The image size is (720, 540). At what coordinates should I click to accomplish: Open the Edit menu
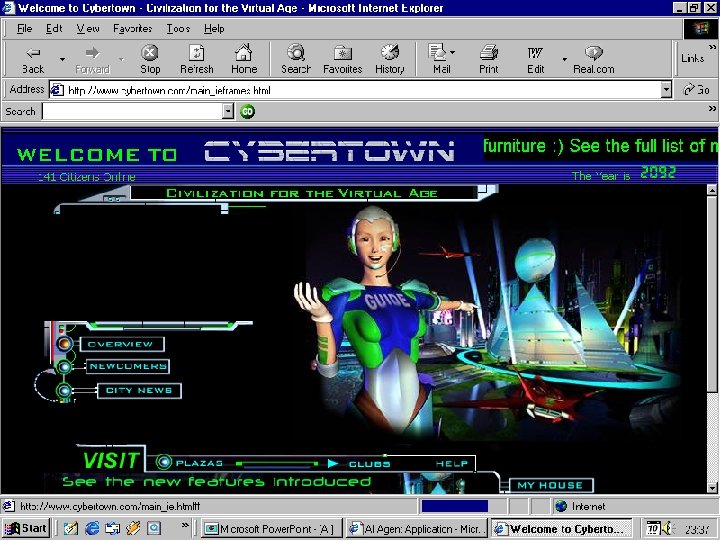[54, 28]
